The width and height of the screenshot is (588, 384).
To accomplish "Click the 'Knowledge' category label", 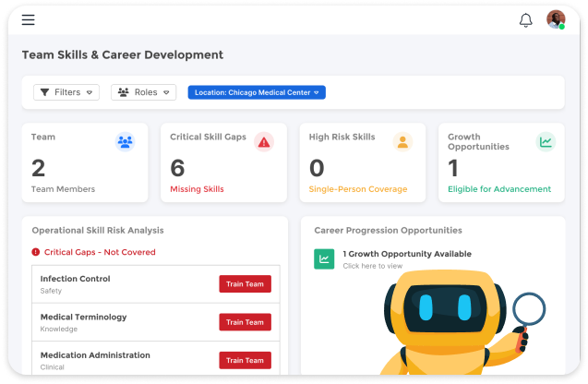I will click(x=59, y=329).
